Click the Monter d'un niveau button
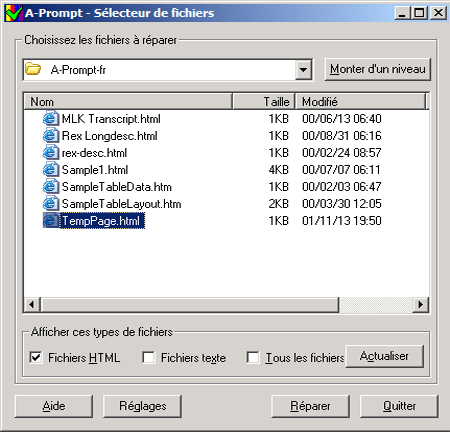450x432 pixels. click(378, 69)
